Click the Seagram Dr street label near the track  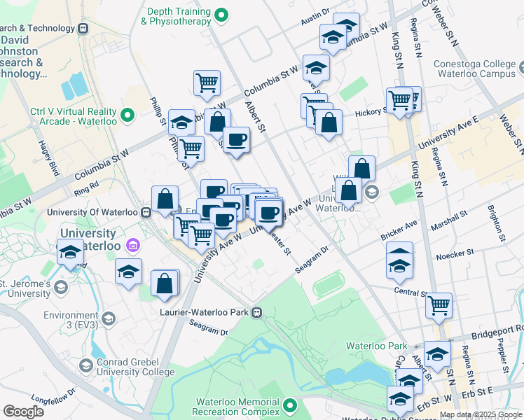[312, 259]
